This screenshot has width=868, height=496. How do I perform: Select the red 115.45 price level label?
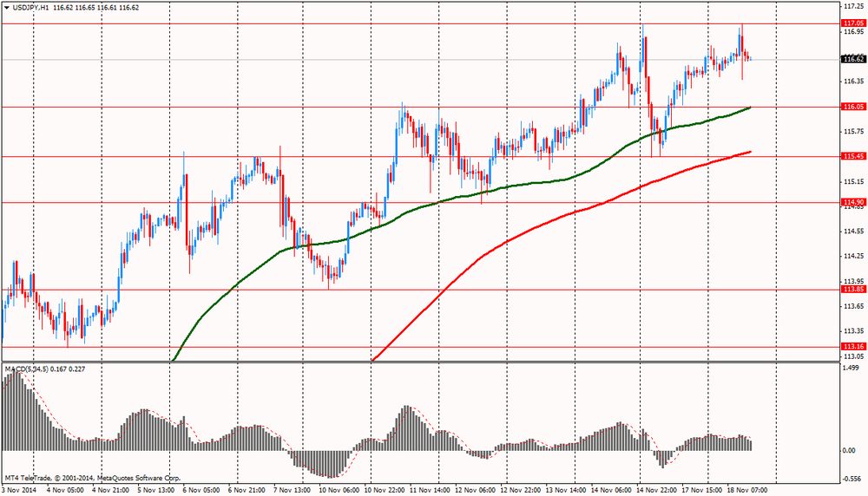(x=853, y=156)
